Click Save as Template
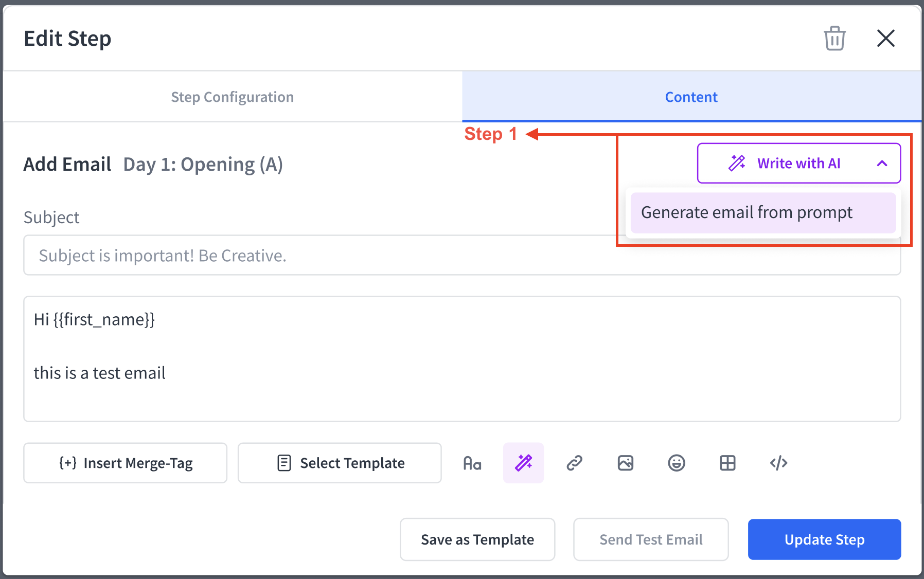 click(477, 539)
